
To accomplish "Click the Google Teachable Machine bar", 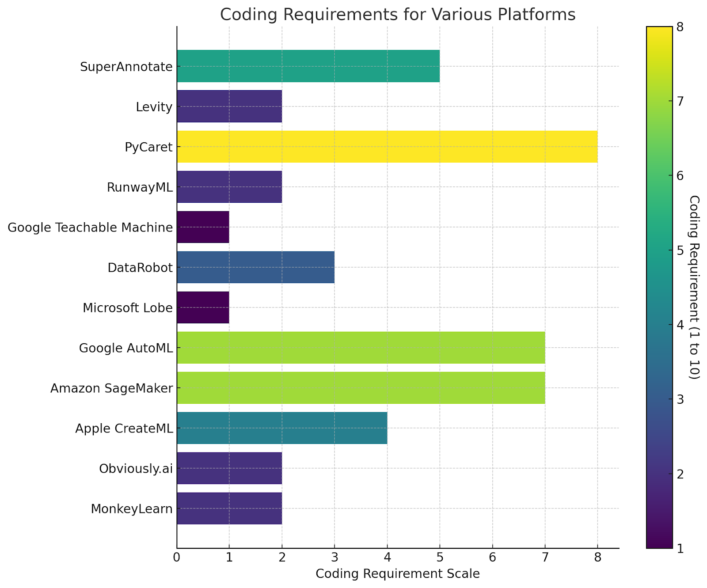I will pyautogui.click(x=203, y=227).
